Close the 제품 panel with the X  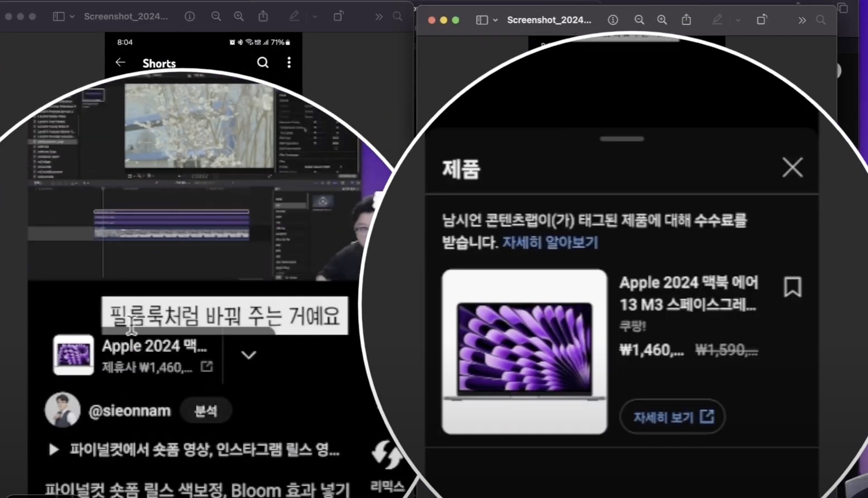pos(793,167)
